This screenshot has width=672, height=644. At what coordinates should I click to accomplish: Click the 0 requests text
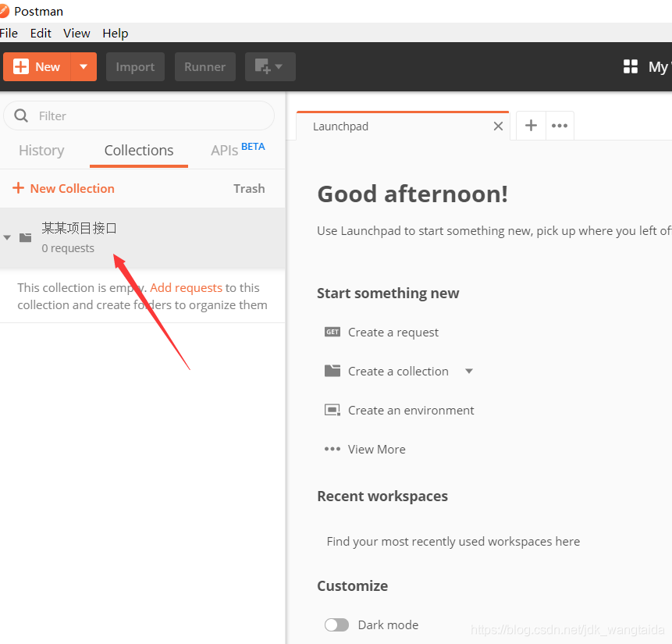click(x=68, y=248)
